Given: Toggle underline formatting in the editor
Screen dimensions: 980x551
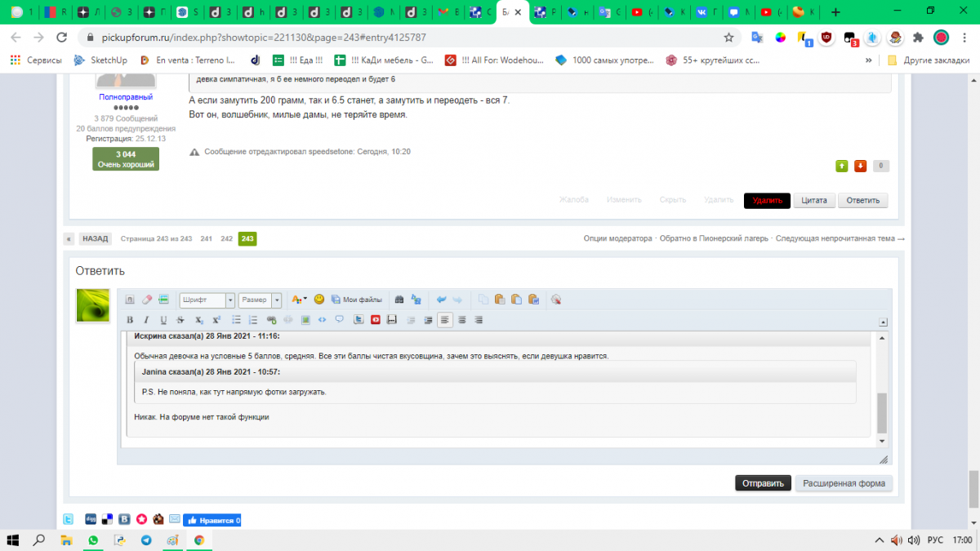Looking at the screenshot, I should pos(163,320).
